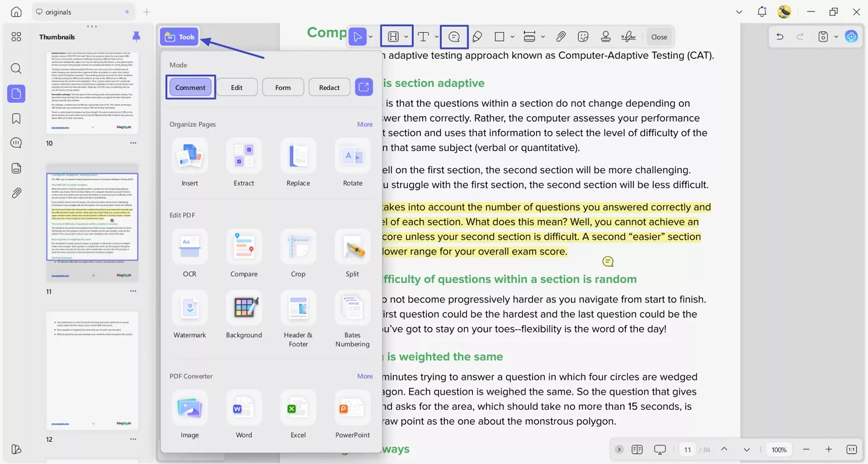The height and width of the screenshot is (464, 868).
Task: Click the Attachment paperclip toolbar icon
Action: point(561,37)
